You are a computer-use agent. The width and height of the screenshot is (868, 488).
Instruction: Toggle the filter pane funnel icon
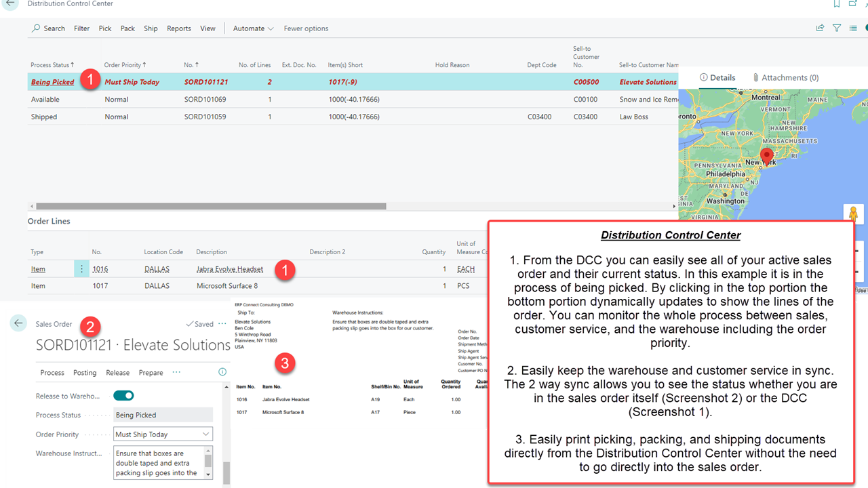coord(837,28)
